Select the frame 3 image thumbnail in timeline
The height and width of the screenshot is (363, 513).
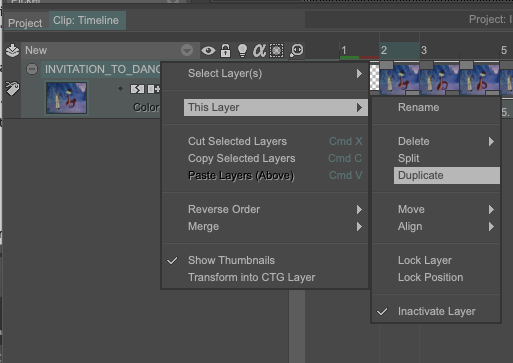pos(439,79)
